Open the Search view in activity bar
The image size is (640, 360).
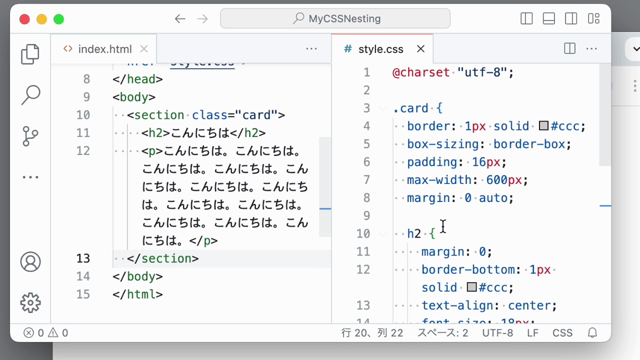(30, 95)
